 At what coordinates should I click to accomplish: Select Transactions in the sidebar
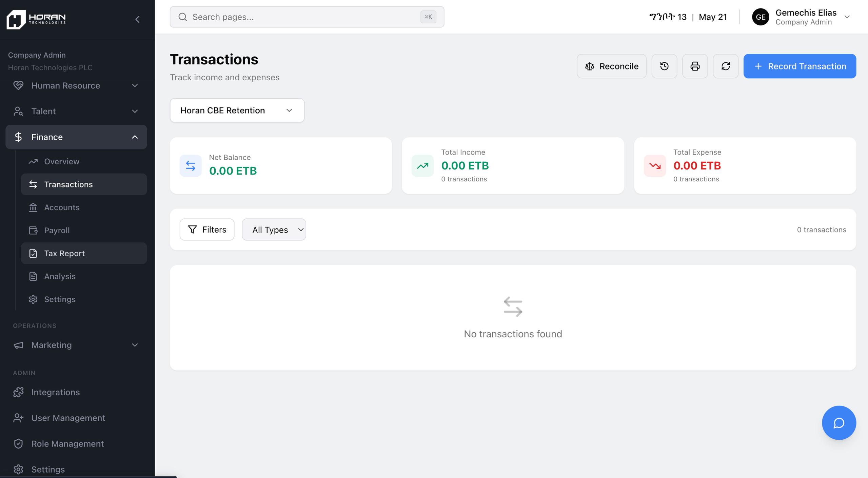click(84, 184)
